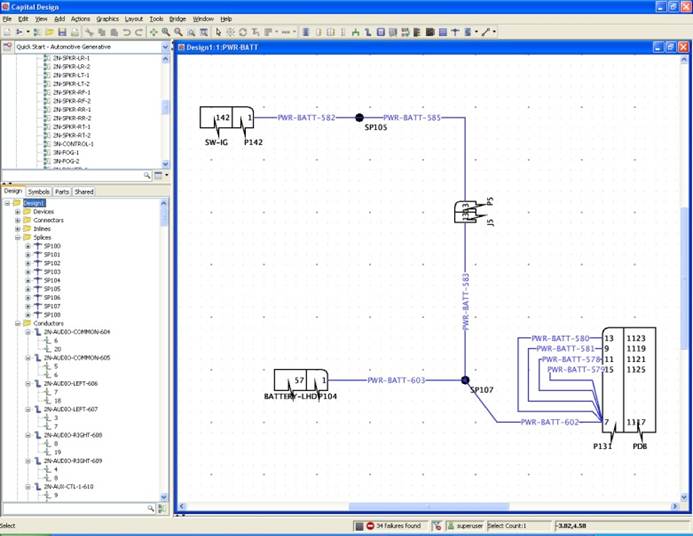Image resolution: width=693 pixels, height=536 pixels.
Task: Select splice SP107 in the design tree
Action: pyautogui.click(x=52, y=306)
